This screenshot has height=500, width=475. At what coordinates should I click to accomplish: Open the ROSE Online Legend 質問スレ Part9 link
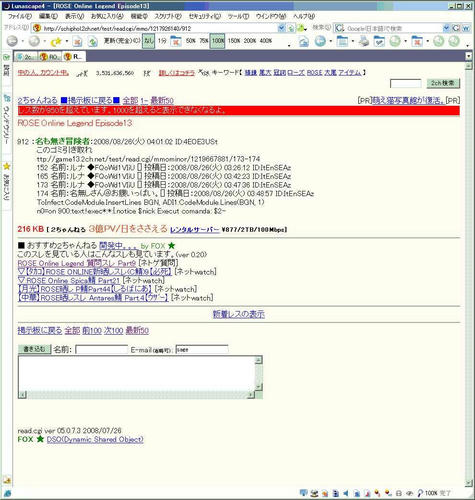77,263
